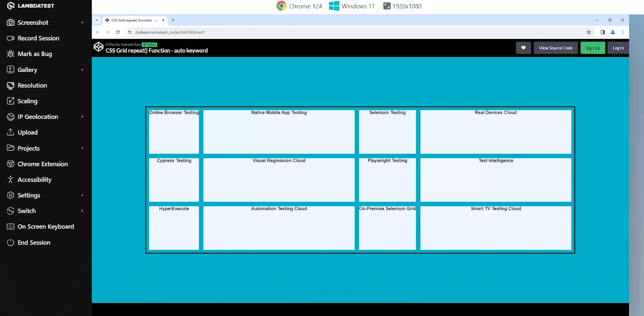Click the Resolution monitor icon

click(10, 85)
